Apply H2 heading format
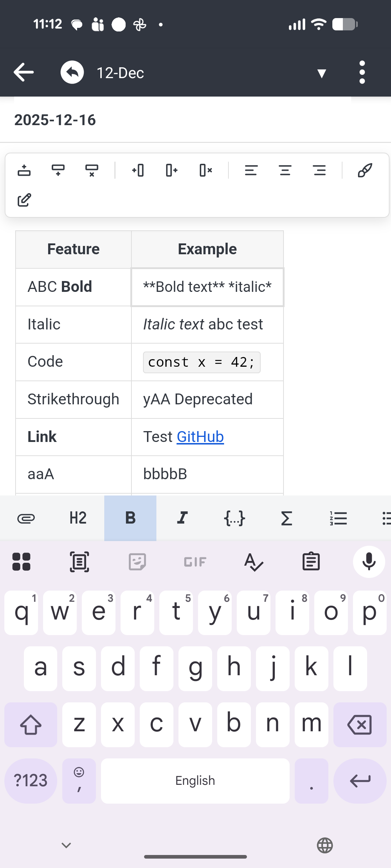Screen dimensions: 391x868 click(78, 518)
